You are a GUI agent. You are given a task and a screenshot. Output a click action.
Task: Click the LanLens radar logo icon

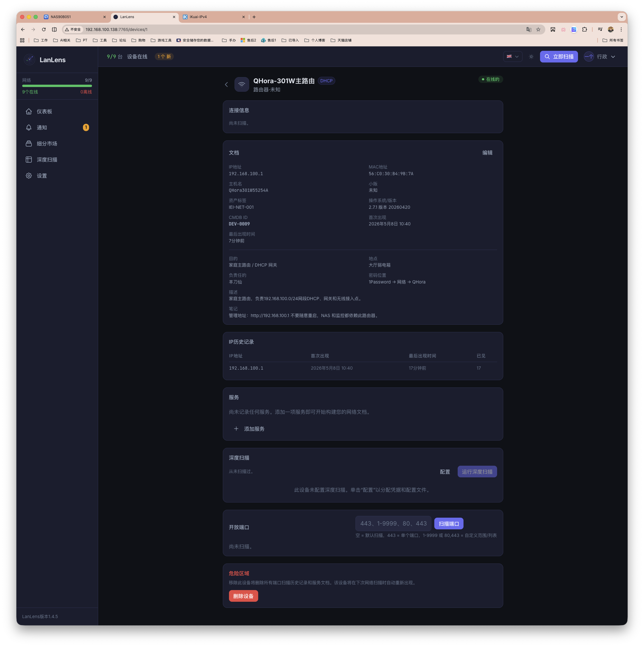tap(29, 60)
